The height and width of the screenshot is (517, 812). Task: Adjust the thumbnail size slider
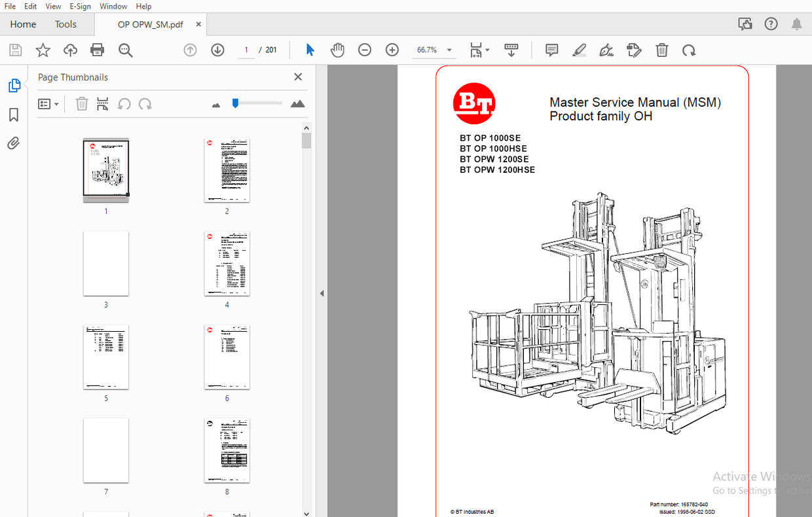[234, 103]
